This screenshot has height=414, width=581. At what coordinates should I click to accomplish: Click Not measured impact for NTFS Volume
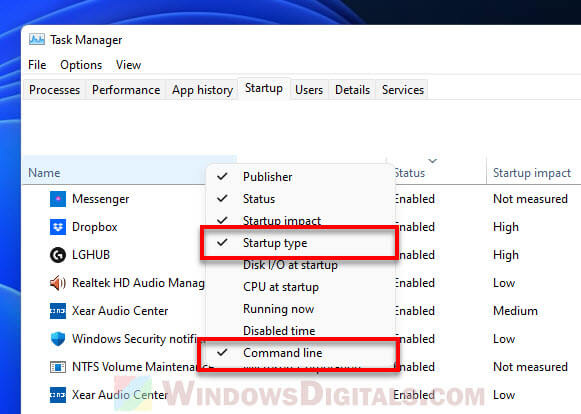(530, 367)
